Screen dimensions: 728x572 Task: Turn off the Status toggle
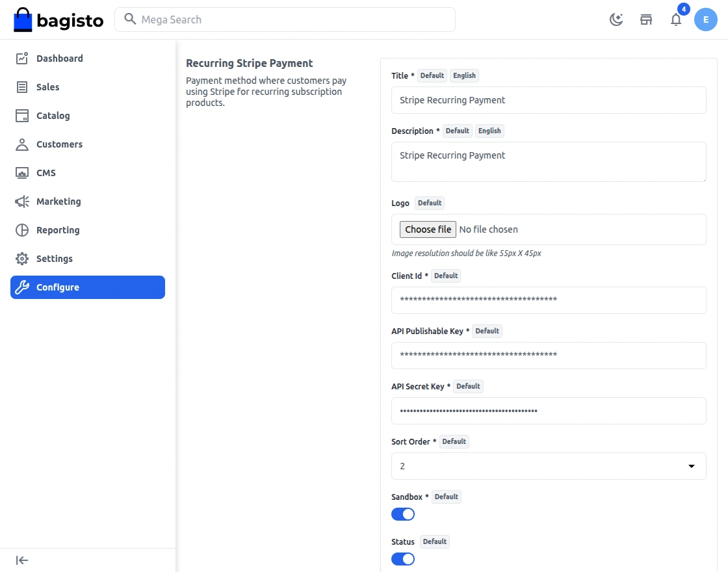(x=403, y=559)
